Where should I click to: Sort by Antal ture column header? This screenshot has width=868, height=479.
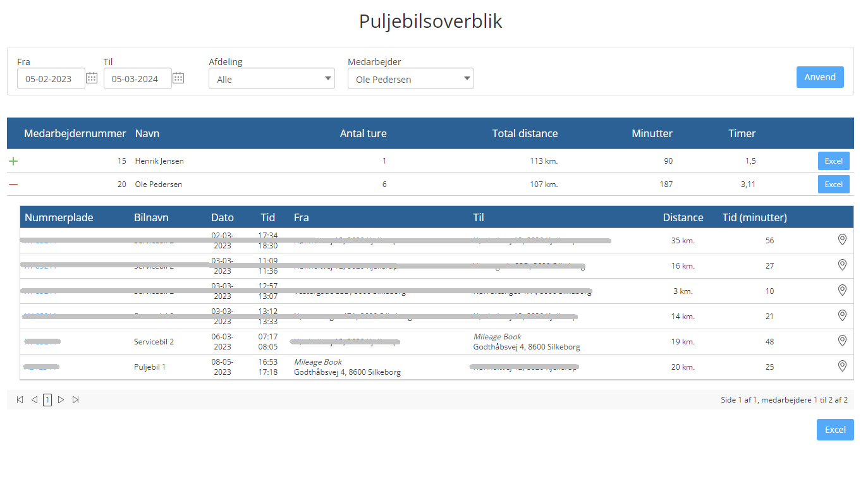364,133
